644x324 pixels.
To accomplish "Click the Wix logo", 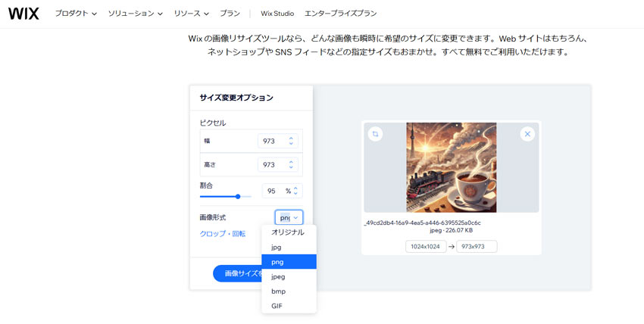I will (23, 14).
